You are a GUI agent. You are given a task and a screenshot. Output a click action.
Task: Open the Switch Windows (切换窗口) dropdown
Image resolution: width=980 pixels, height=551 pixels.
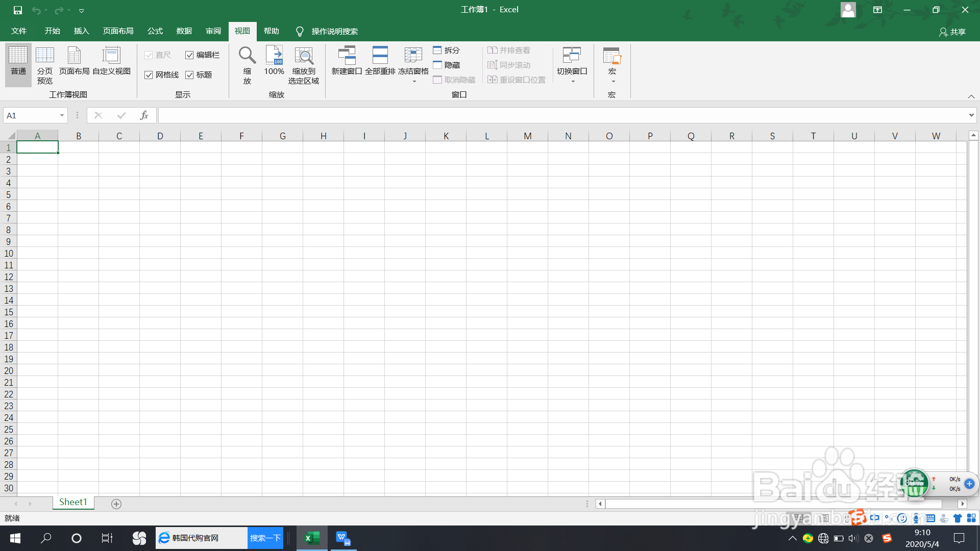click(572, 81)
